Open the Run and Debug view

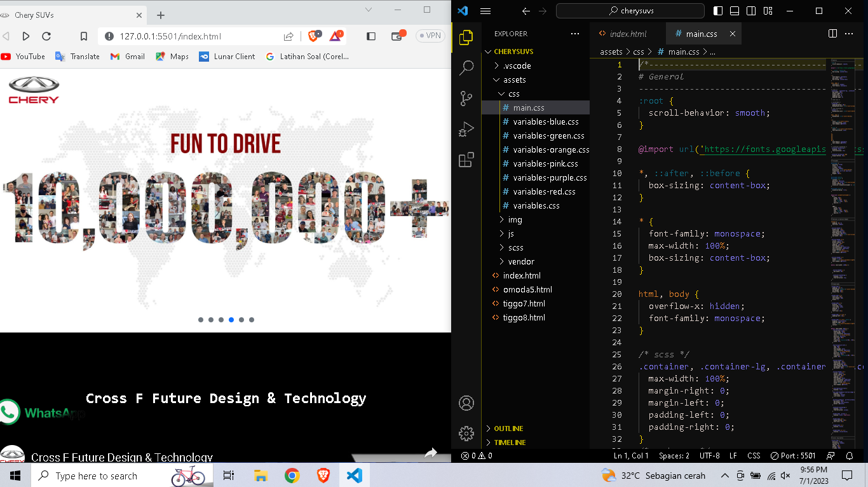tap(466, 129)
